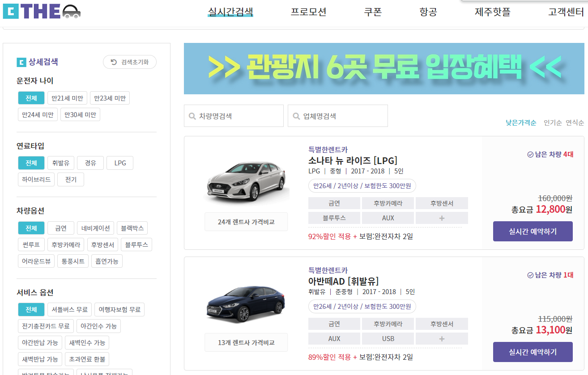This screenshot has height=375, width=588.
Task: Click the reset arrow icon in 검색초기화
Action: click(114, 62)
